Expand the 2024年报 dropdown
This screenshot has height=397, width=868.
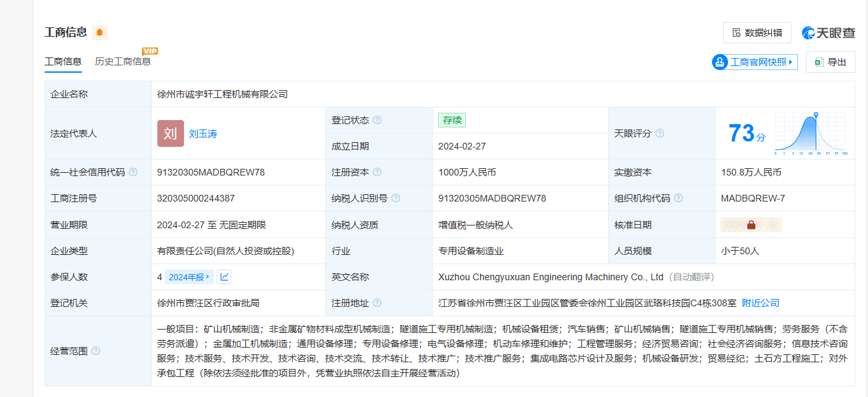pos(189,277)
